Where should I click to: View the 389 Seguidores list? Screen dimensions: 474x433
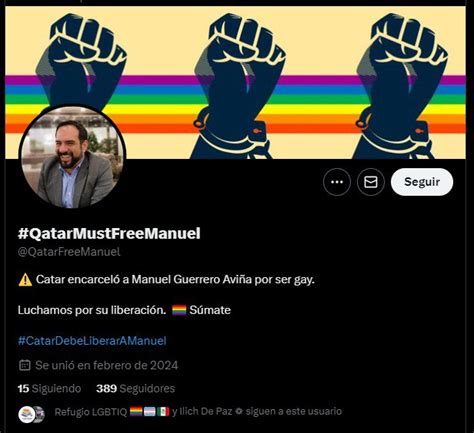click(135, 388)
